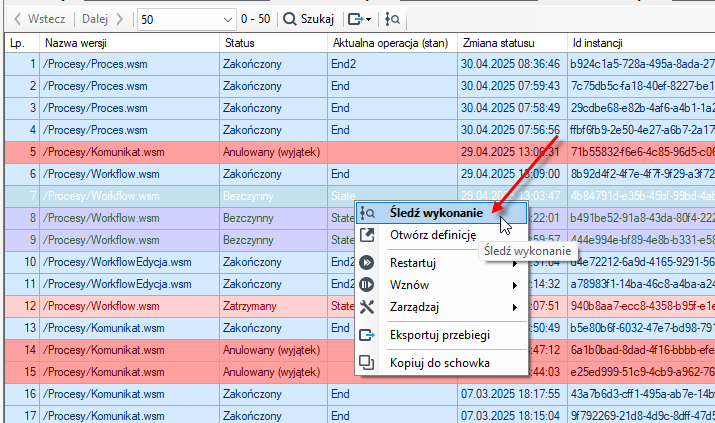Open the export toolbar dropdown arrow
This screenshot has height=423, width=715.
pyautogui.click(x=368, y=20)
